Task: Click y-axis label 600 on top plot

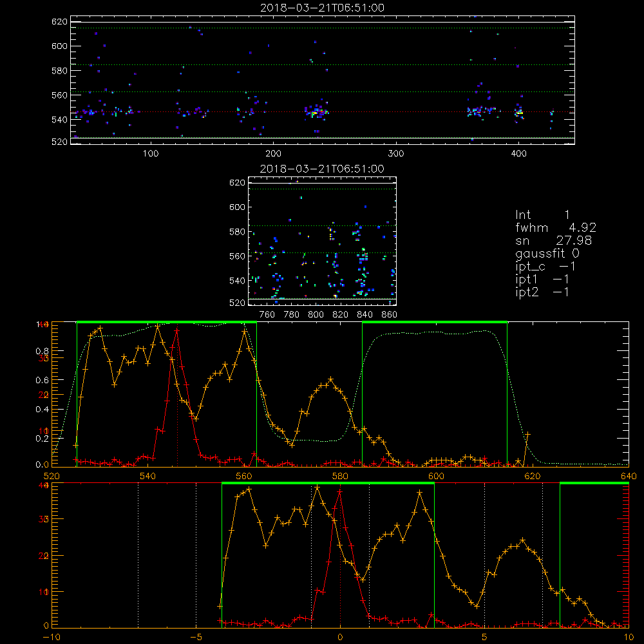Action: tap(59, 46)
